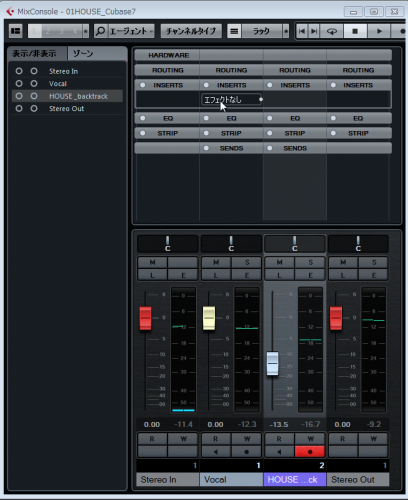Enable Write automation on Stereo In
The width and height of the screenshot is (408, 500).
[x=183, y=439]
